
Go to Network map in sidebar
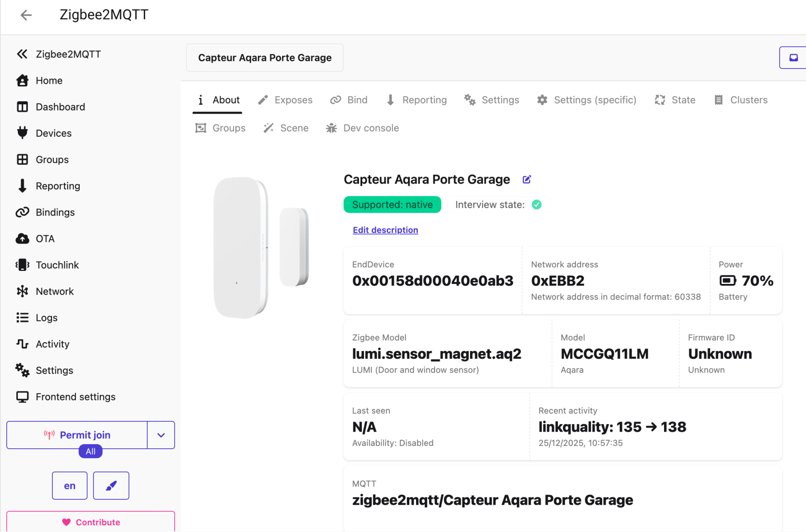pyautogui.click(x=54, y=292)
